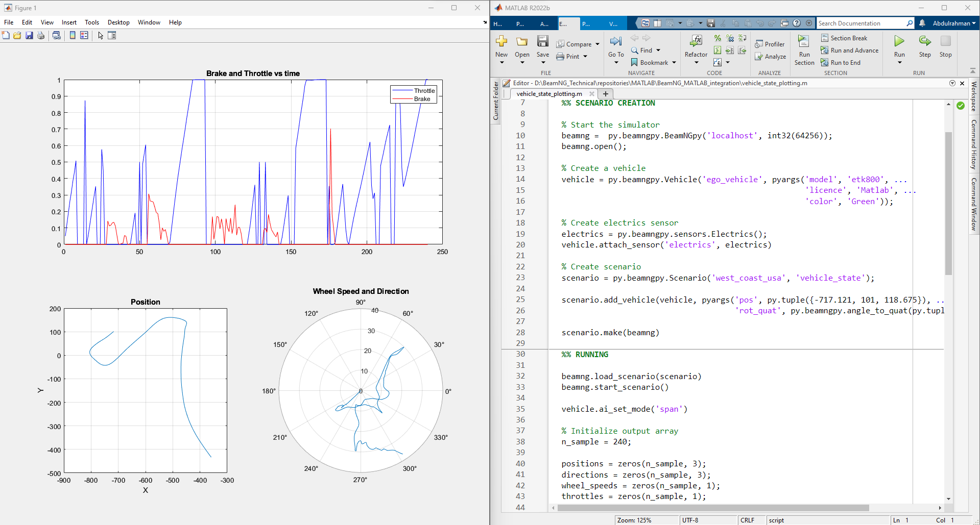
Task: Click New Figure icon in Figure 1 toolbar
Action: [6, 35]
